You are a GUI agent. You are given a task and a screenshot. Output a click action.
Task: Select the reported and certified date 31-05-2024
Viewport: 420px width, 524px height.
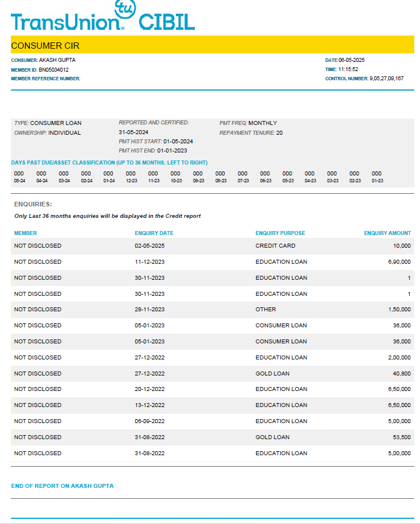pyautogui.click(x=134, y=132)
